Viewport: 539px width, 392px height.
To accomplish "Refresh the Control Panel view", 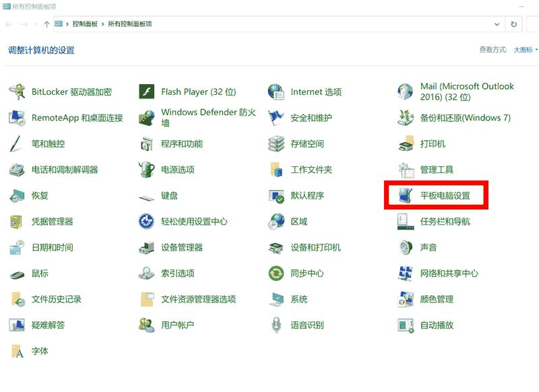I will coord(513,24).
